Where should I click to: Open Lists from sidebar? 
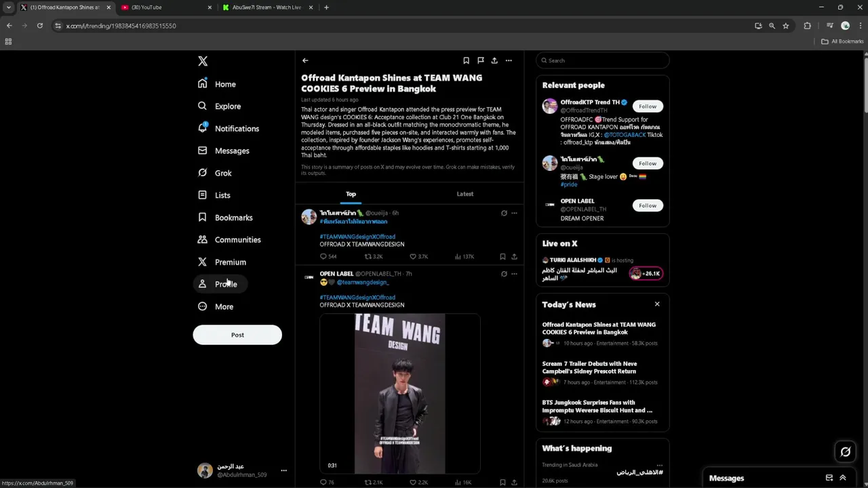pos(214,195)
